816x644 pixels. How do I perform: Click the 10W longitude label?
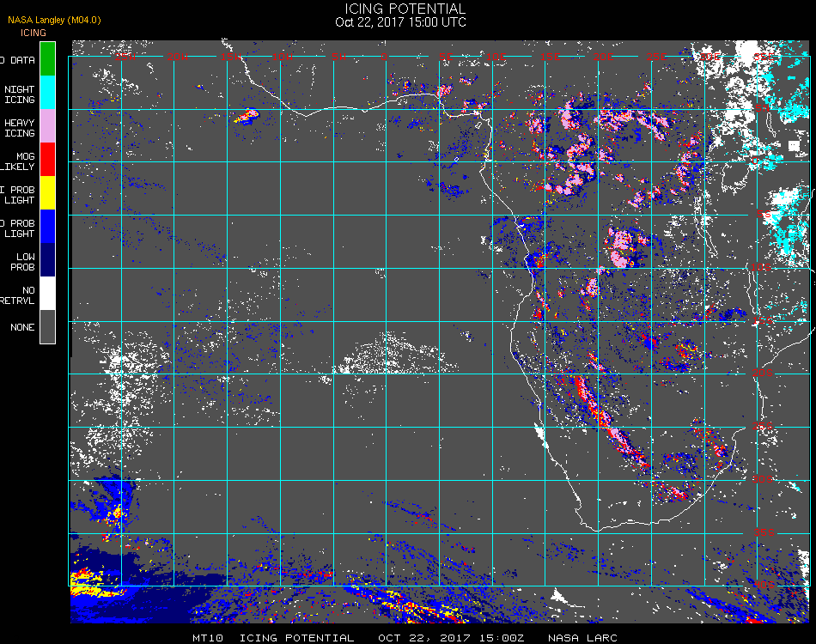click(x=283, y=57)
